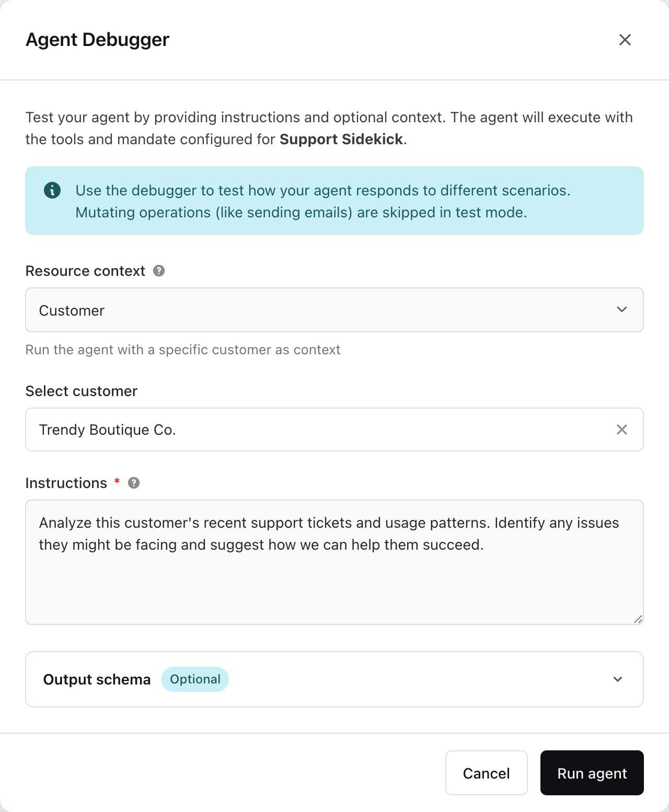Open the Resource context help question mark
The image size is (669, 812).
point(159,271)
